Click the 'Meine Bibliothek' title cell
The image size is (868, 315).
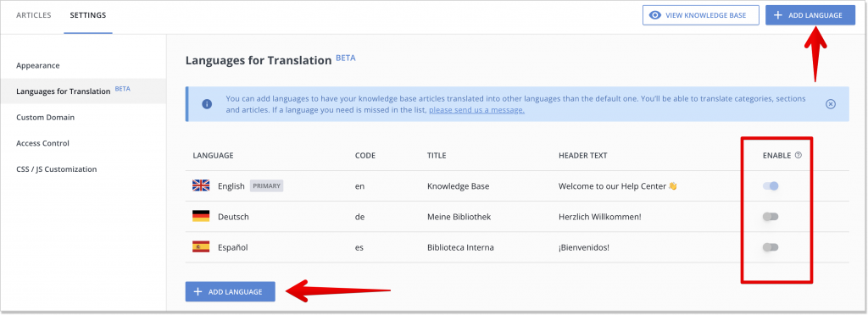tap(459, 217)
